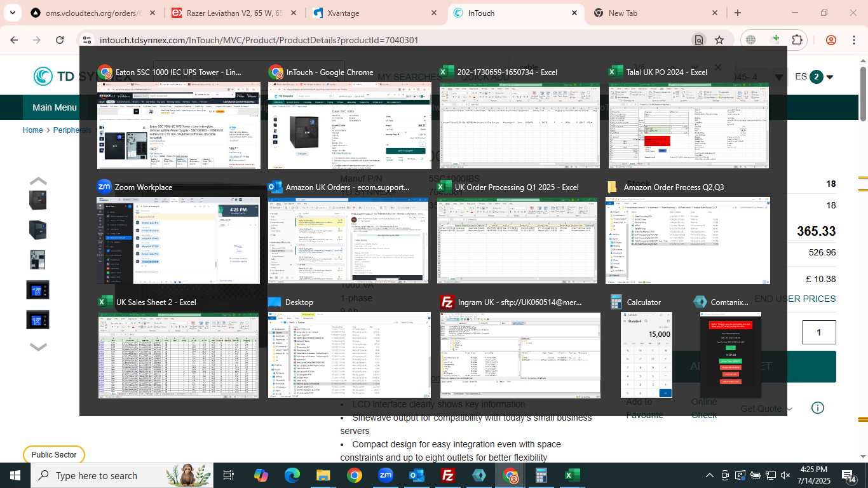The height and width of the screenshot is (488, 868).
Task: Click the muted volume icon in system tray
Action: tap(785, 475)
